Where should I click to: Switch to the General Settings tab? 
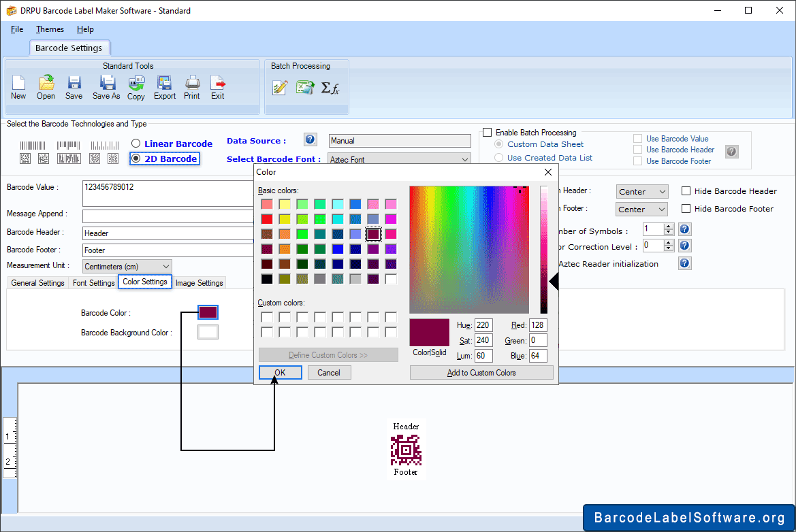pyautogui.click(x=37, y=283)
